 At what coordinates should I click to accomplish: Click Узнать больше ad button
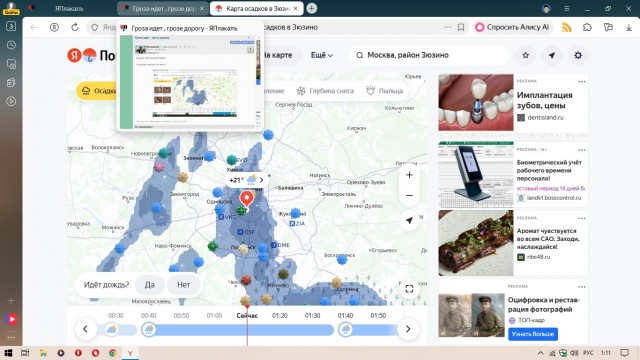click(533, 334)
